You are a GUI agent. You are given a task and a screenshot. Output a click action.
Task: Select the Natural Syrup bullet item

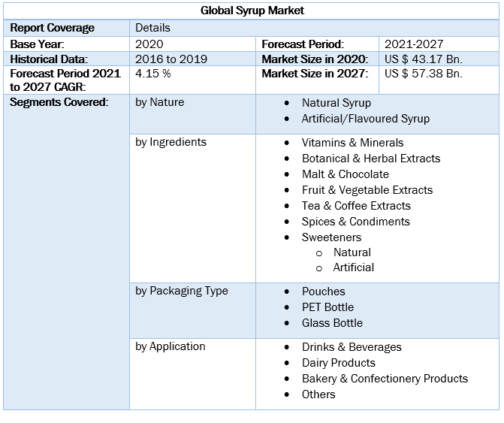click(336, 103)
